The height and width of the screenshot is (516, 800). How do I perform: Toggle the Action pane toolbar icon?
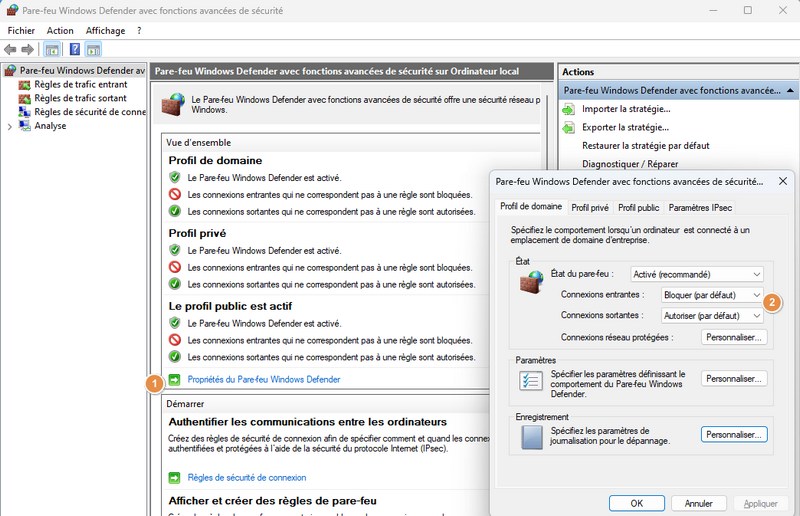click(93, 50)
